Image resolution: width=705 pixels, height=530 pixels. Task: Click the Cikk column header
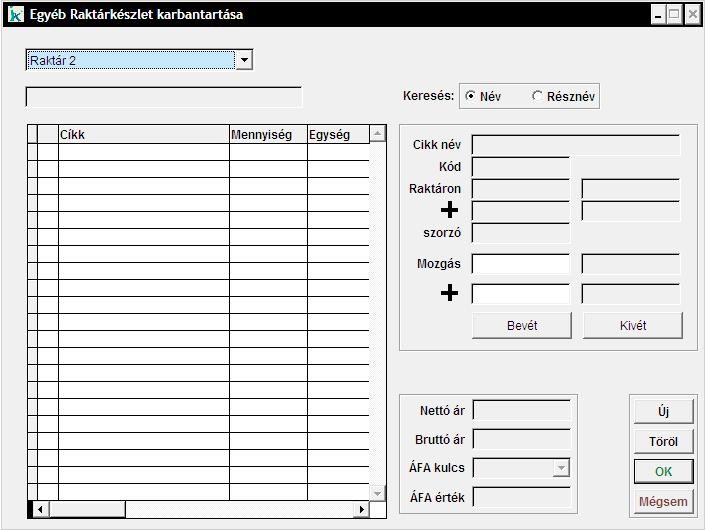pyautogui.click(x=143, y=135)
